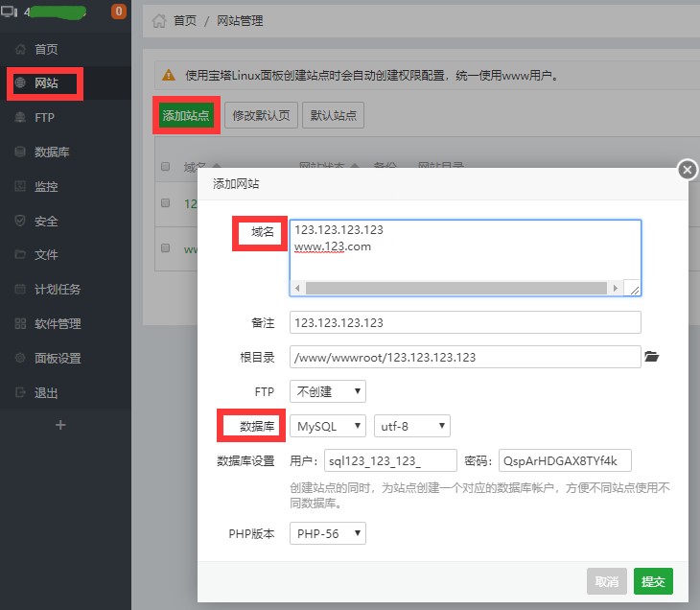Click the 首页 breadcrumb link
This screenshot has height=610, width=700.
pos(185,20)
